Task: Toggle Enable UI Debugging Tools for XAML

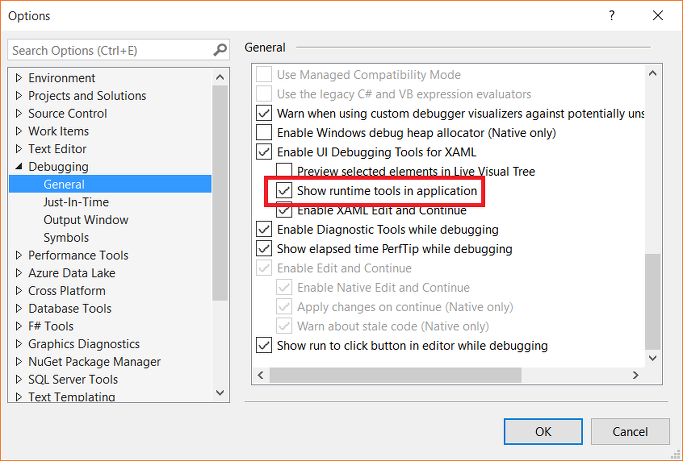Action: click(264, 152)
